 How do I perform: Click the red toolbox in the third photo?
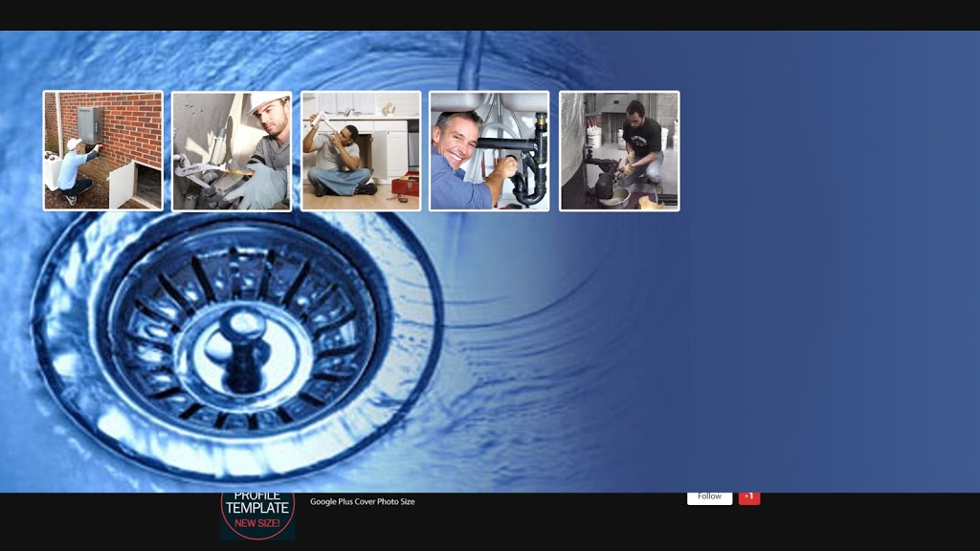pyautogui.click(x=406, y=185)
